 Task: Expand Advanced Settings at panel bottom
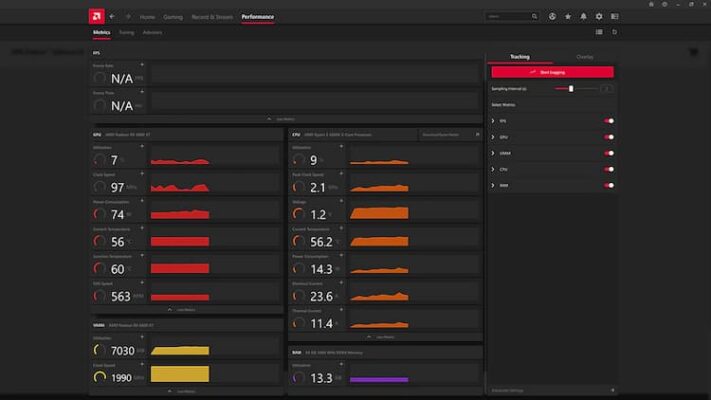coord(552,390)
